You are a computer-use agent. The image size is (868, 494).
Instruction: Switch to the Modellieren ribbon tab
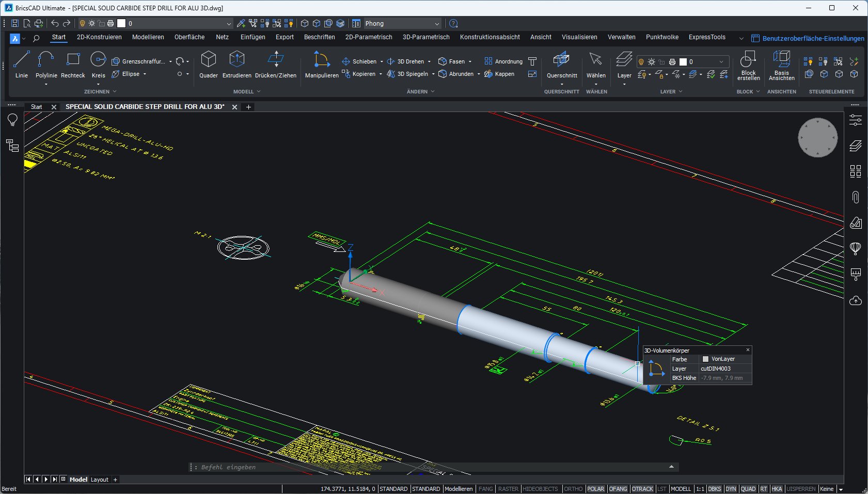pyautogui.click(x=148, y=37)
